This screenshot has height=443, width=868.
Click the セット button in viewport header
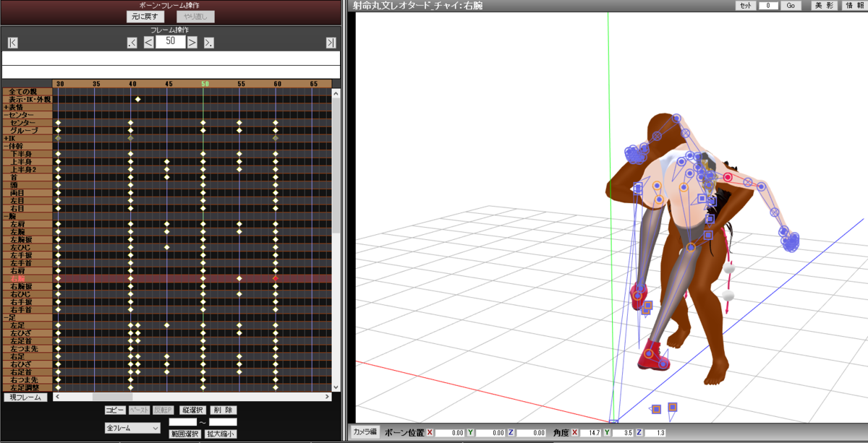click(745, 5)
